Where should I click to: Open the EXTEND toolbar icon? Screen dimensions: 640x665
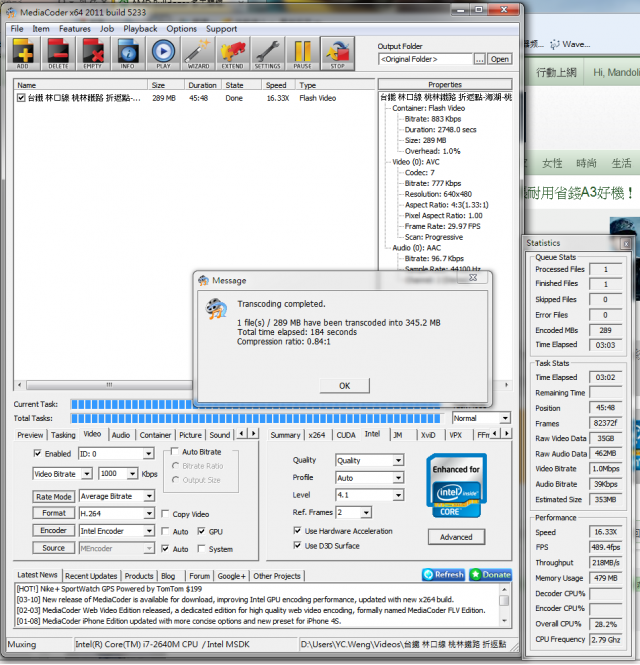(233, 53)
